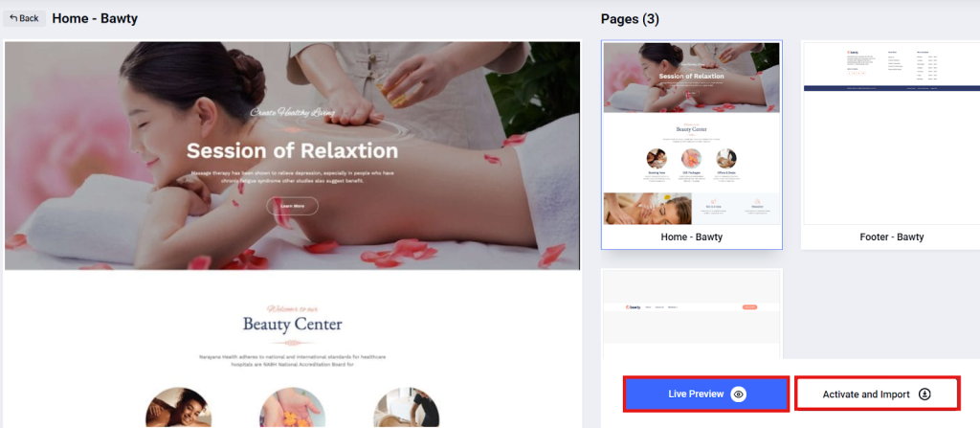980x428 pixels.
Task: Click Learn More button in hero preview
Action: click(293, 206)
